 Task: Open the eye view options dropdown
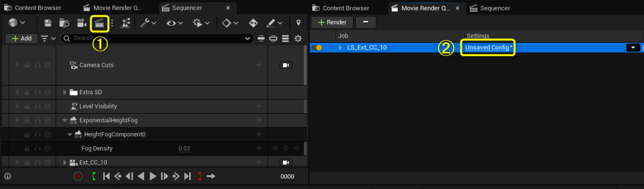coord(175,23)
